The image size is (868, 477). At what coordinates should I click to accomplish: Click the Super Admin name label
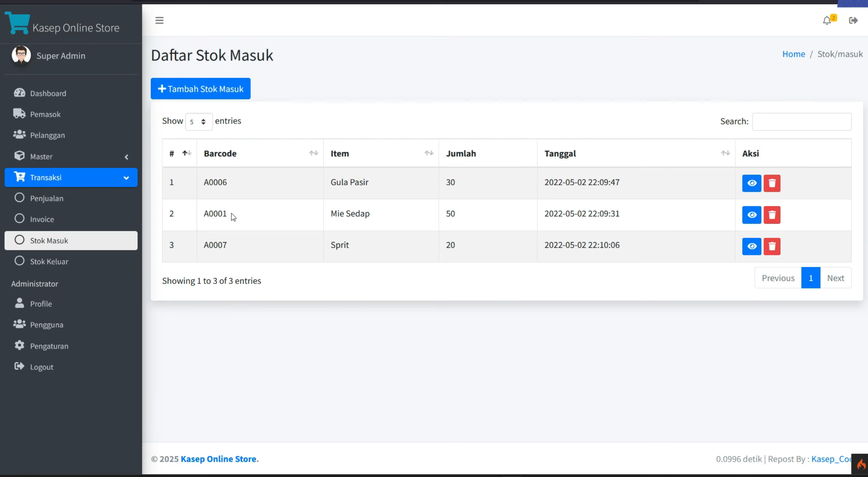tap(61, 55)
